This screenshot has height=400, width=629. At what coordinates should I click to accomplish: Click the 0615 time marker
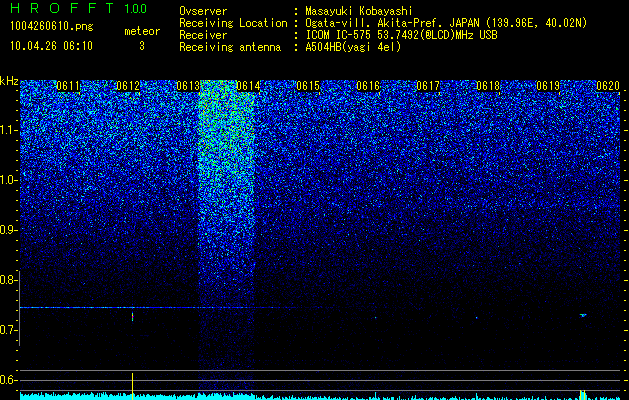(308, 86)
